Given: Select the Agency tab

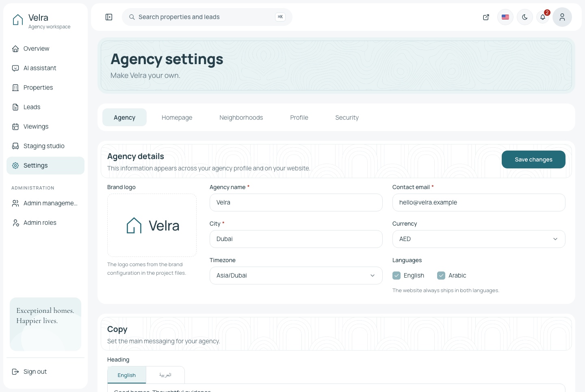Looking at the screenshot, I should pos(124,117).
